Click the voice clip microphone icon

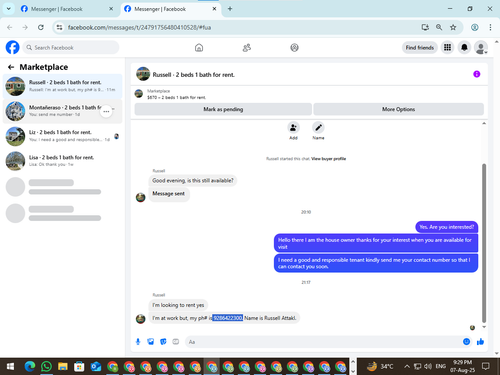138,342
